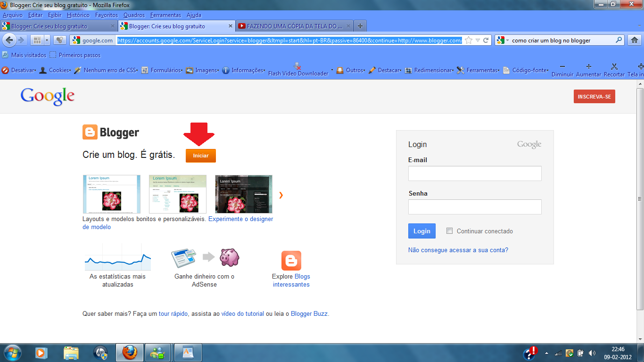Select the dark template thumbnail

[x=244, y=194]
